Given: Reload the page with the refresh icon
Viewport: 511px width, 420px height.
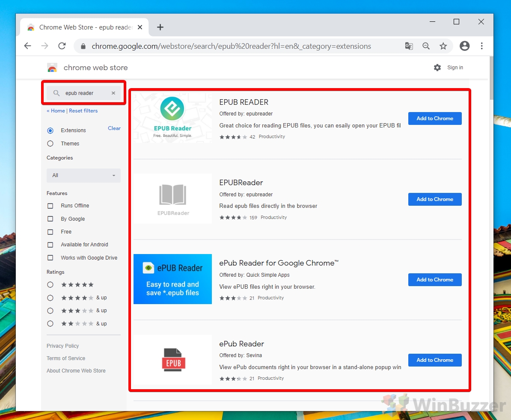Looking at the screenshot, I should pos(62,46).
